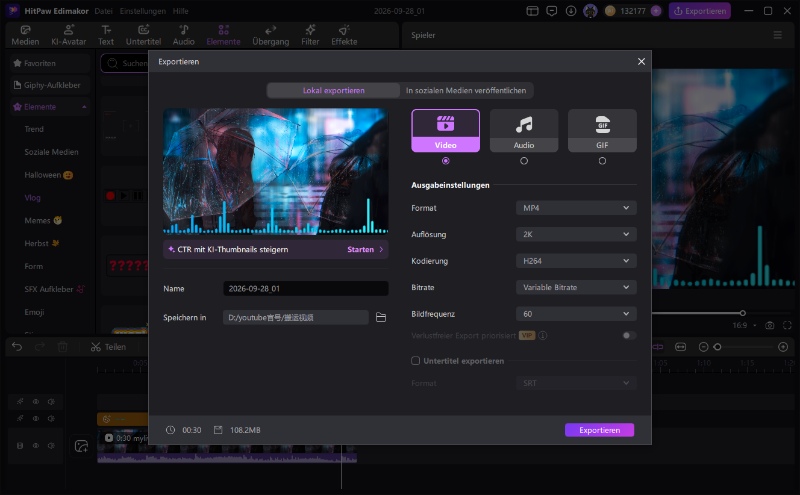The height and width of the screenshot is (495, 800).
Task: Click the Spieler panel hamburger menu
Action: (x=778, y=35)
